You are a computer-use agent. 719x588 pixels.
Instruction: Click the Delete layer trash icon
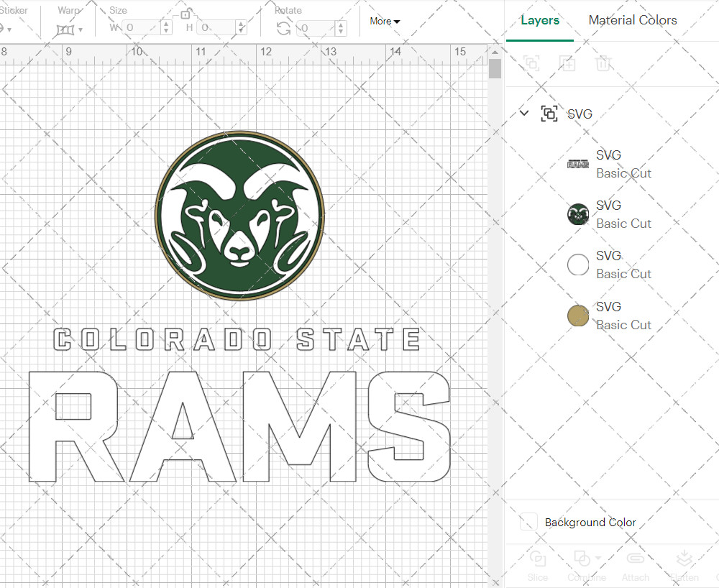603,63
